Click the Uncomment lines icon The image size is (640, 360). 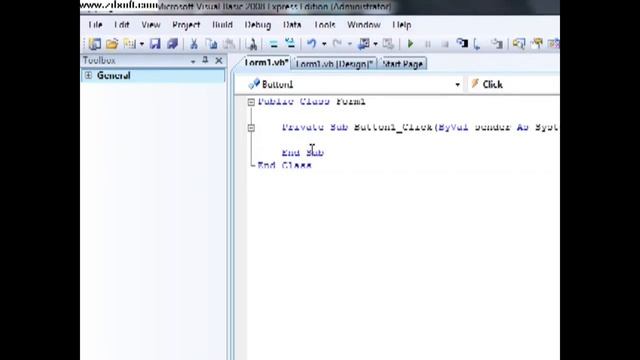(290, 44)
